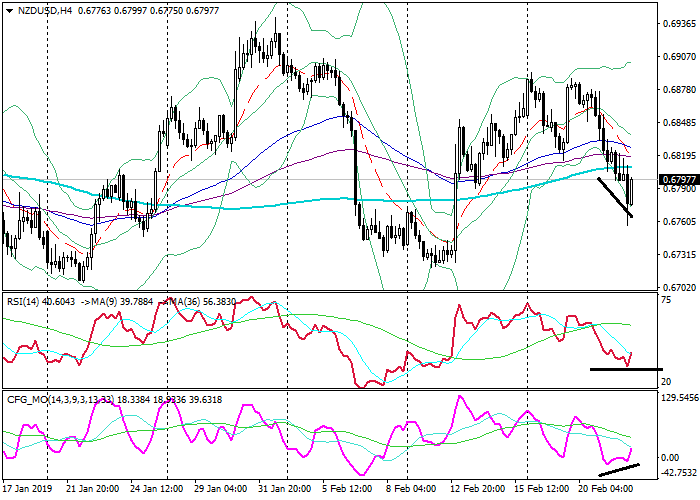
Task: Click the 129.5456 value on CFG_MO scale
Action: point(676,397)
